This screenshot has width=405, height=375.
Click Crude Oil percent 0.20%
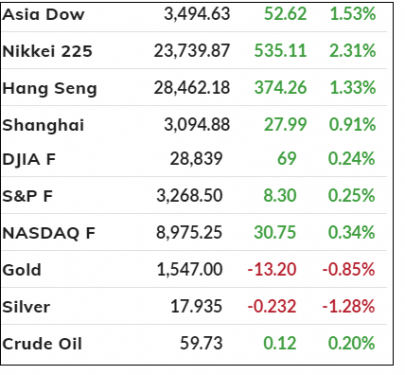[351, 343]
